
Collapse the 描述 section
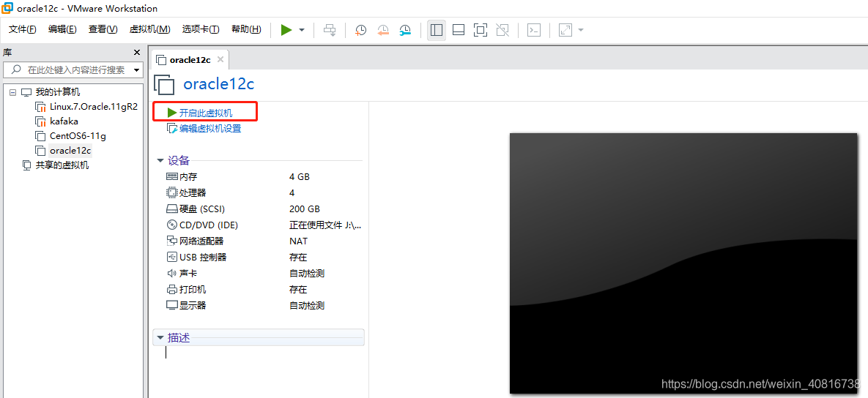(x=160, y=337)
